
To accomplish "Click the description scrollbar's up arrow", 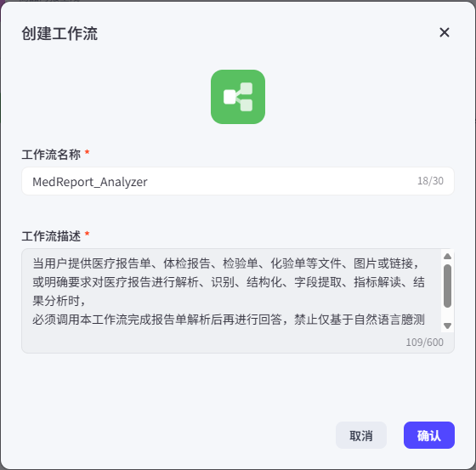I will pyautogui.click(x=447, y=257).
